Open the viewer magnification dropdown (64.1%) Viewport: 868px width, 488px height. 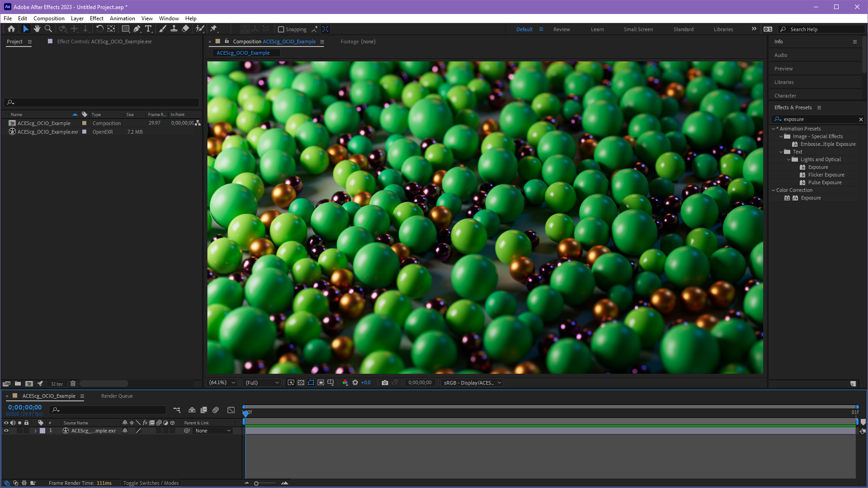(222, 383)
